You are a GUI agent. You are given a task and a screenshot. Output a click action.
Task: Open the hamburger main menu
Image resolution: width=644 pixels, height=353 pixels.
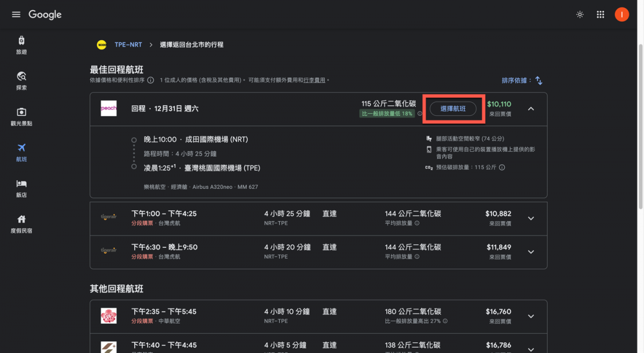click(x=16, y=14)
